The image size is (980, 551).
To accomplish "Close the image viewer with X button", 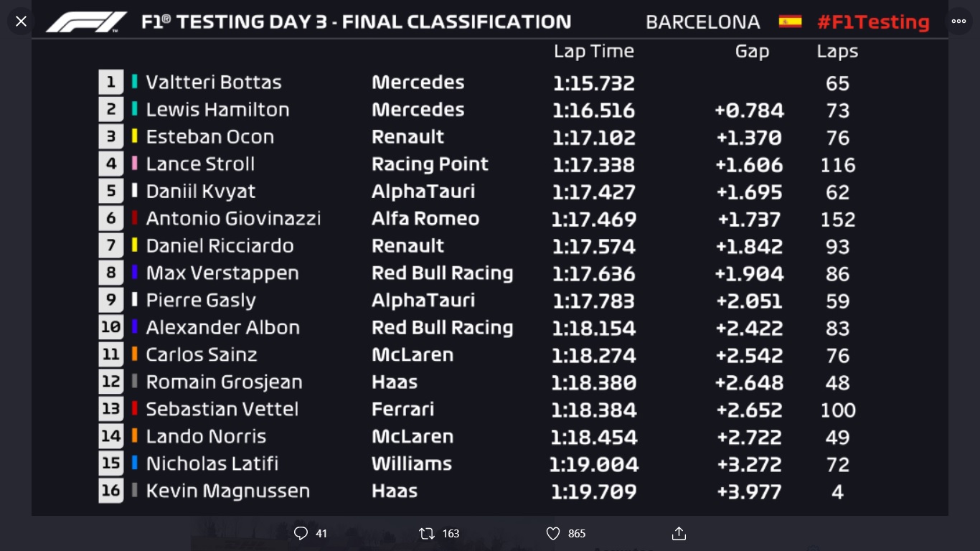I will point(21,22).
